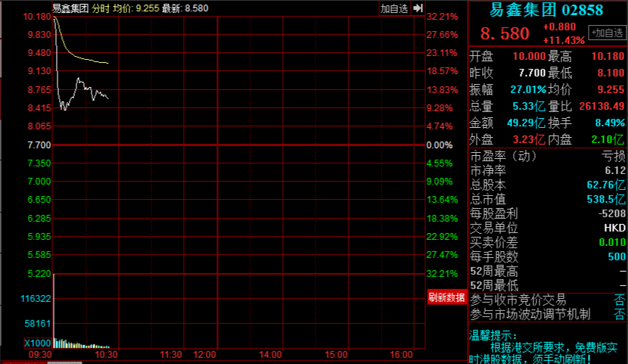The height and width of the screenshot is (364, 628).
Task: Click the 16:00 time axis marker
Action: pos(401,354)
